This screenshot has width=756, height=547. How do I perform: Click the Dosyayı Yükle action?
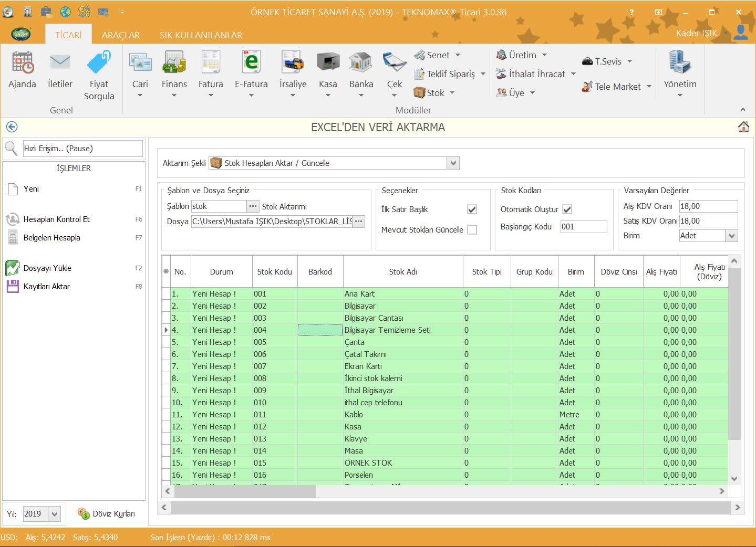point(47,268)
